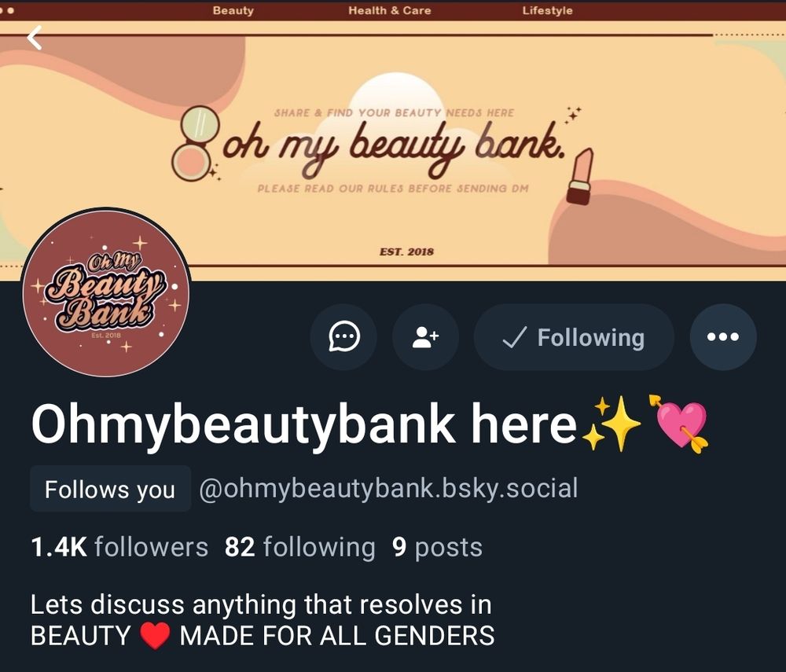
Task: Click the add-user suggestions icon
Action: [425, 336]
